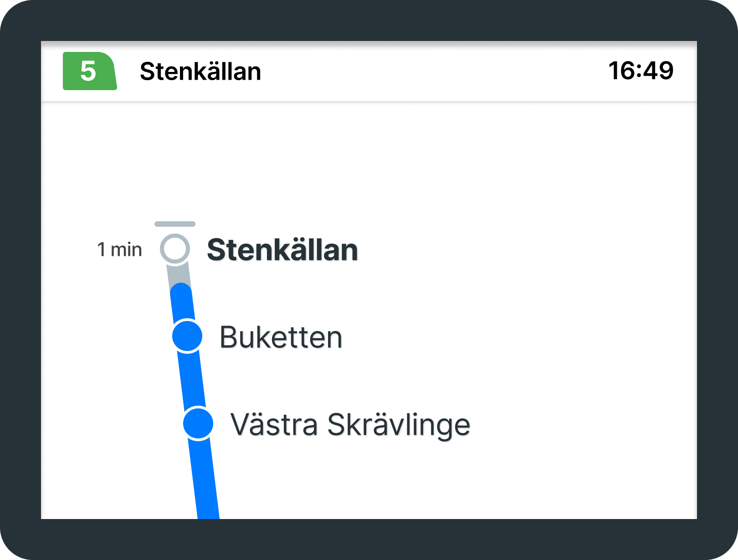Click the Stenkällan destination title in header
Screen dimensions: 738x560
coord(200,71)
